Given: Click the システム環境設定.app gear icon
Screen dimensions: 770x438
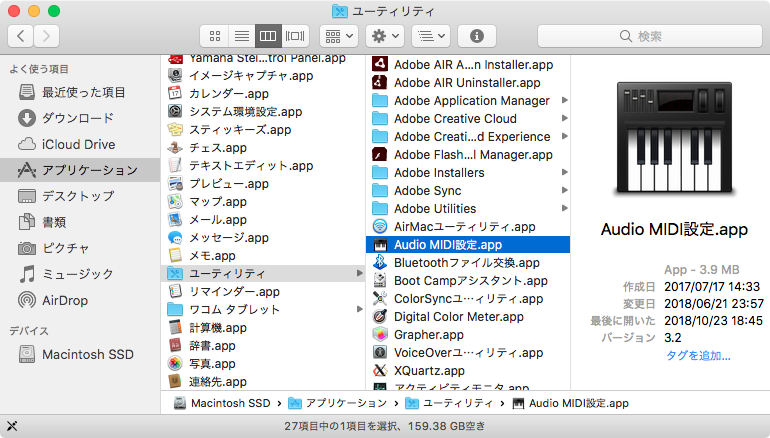Looking at the screenshot, I should coord(175,111).
